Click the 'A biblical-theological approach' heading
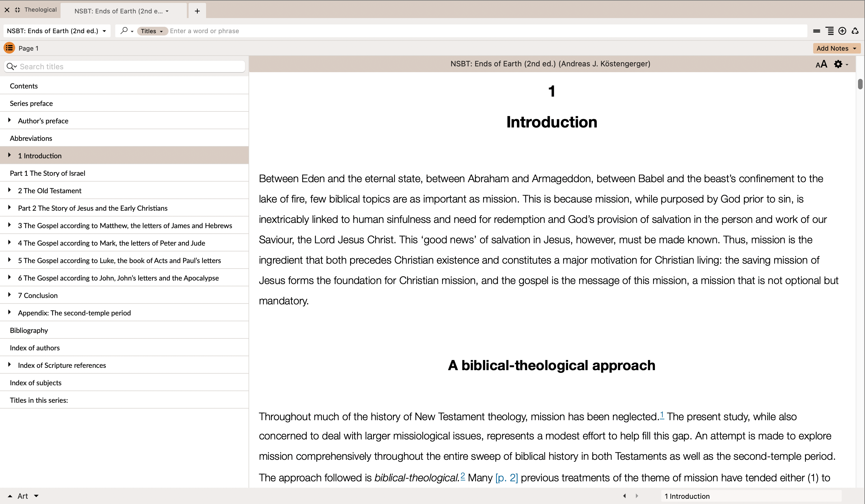The width and height of the screenshot is (865, 504). pyautogui.click(x=552, y=365)
